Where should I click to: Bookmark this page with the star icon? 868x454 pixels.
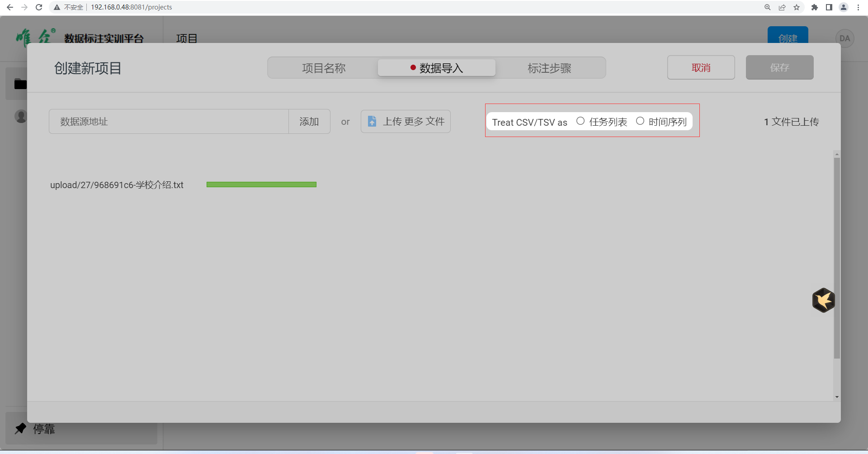tap(797, 7)
